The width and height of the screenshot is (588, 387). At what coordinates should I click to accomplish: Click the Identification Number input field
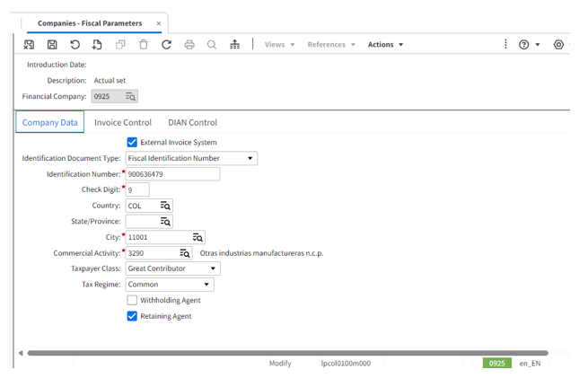[172, 174]
